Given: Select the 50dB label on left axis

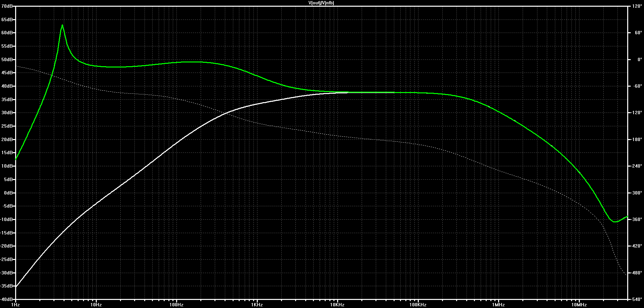Looking at the screenshot, I should 7,59.
